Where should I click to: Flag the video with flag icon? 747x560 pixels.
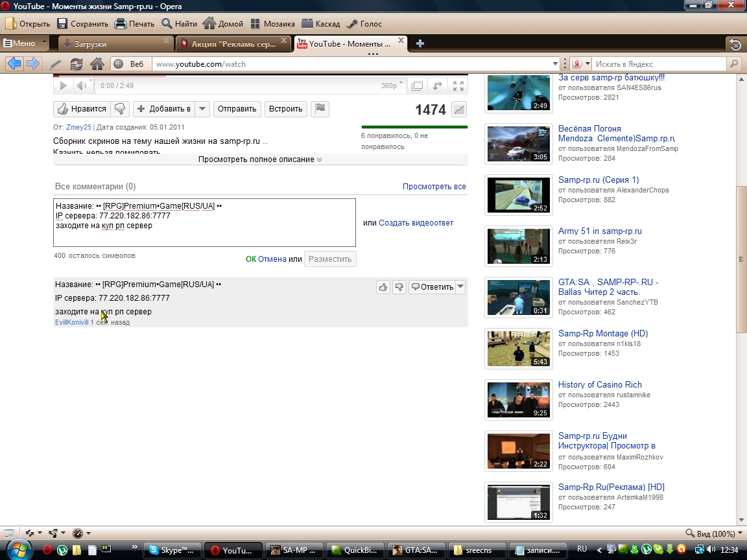[320, 109]
